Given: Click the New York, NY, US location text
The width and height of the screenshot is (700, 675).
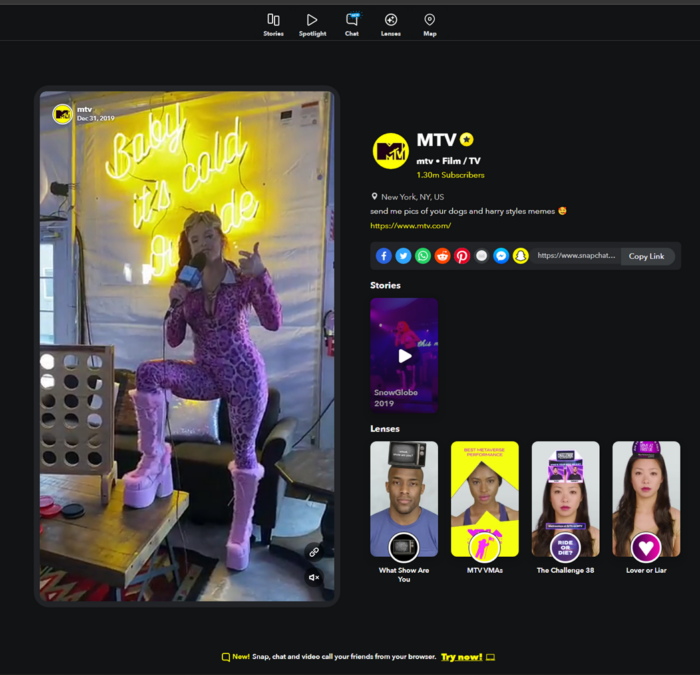Looking at the screenshot, I should point(412,197).
